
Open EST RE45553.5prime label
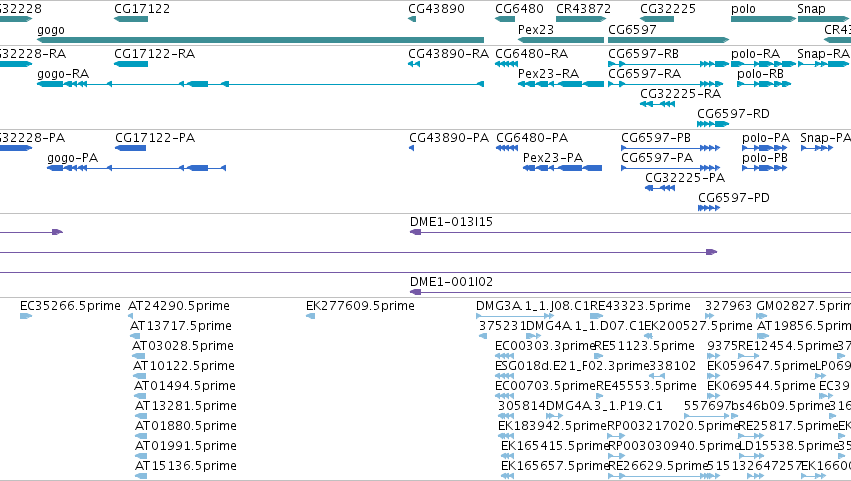pos(646,387)
